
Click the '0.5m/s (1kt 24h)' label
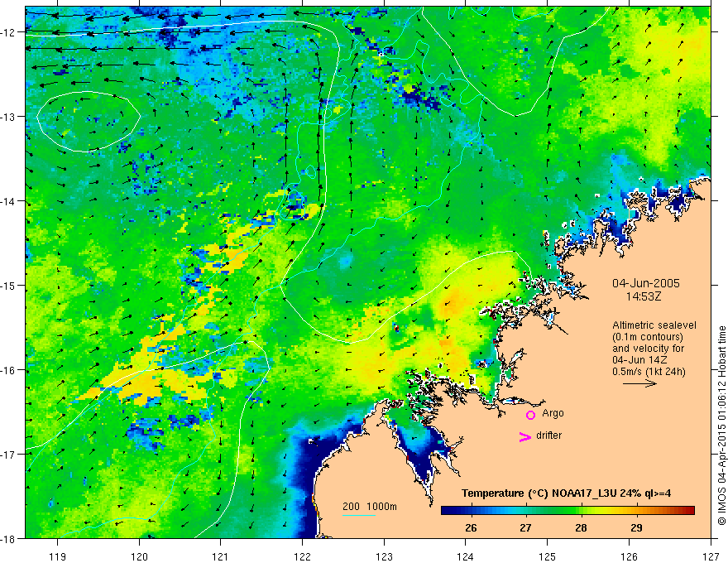coord(649,372)
